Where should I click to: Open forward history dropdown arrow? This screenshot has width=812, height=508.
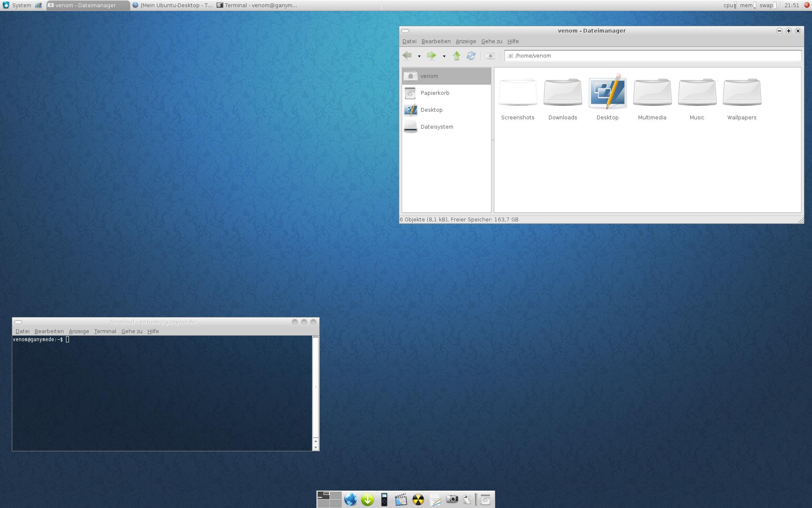point(444,56)
